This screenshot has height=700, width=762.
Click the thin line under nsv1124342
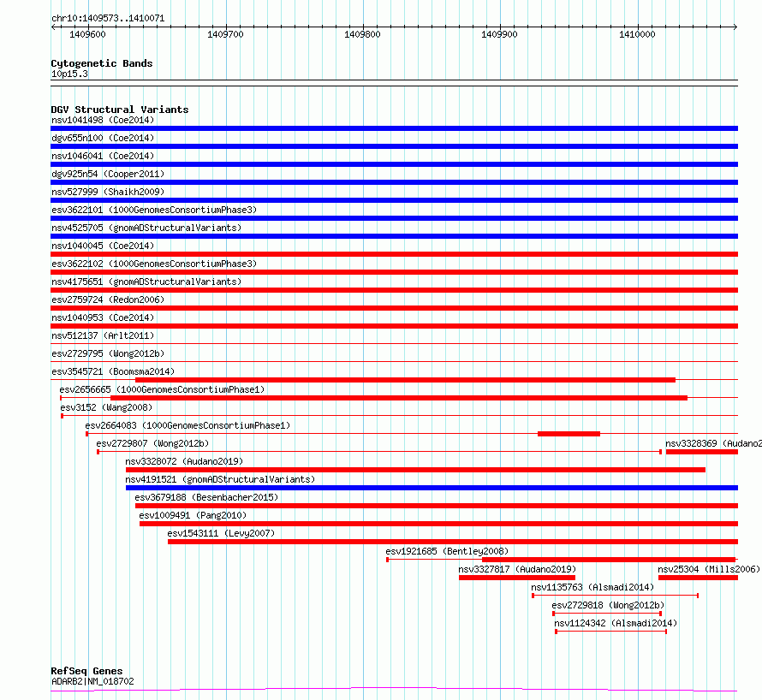click(610, 632)
